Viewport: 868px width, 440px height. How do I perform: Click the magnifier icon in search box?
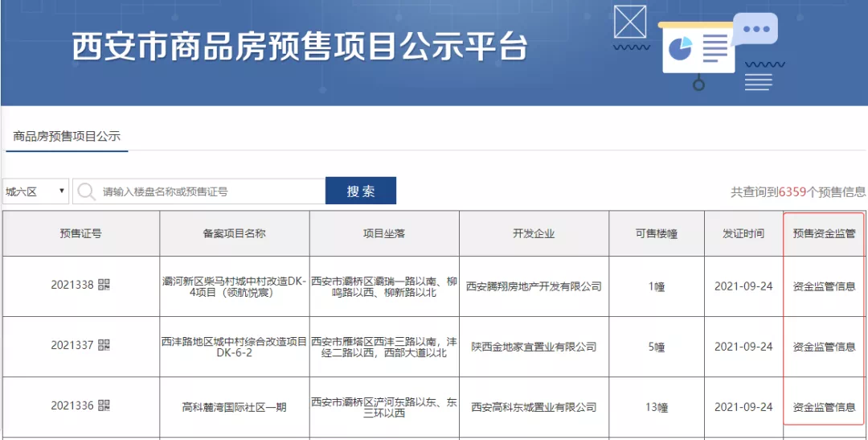pyautogui.click(x=87, y=191)
